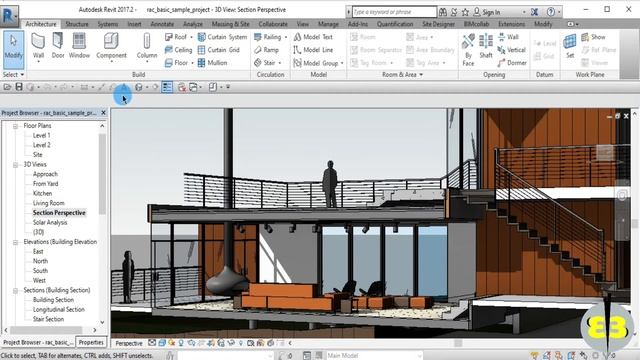Select the Model Text tool
Image resolution: width=640 pixels, height=360 pixels.
(313, 37)
